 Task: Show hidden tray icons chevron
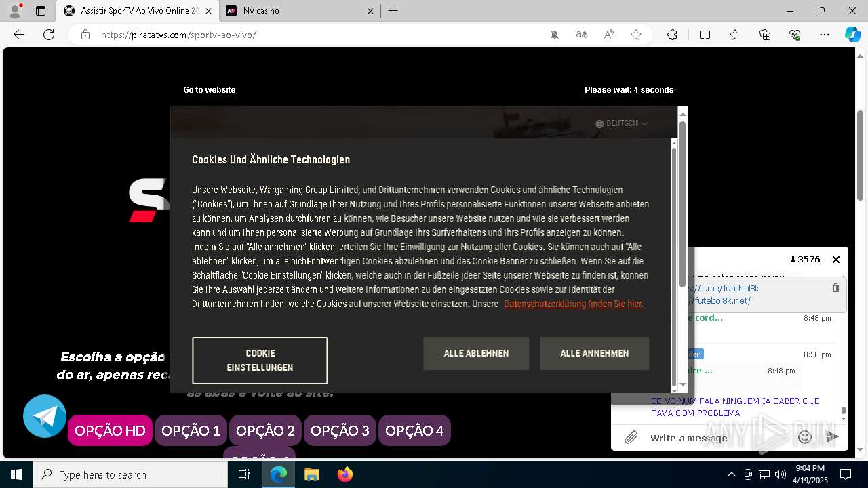(731, 474)
